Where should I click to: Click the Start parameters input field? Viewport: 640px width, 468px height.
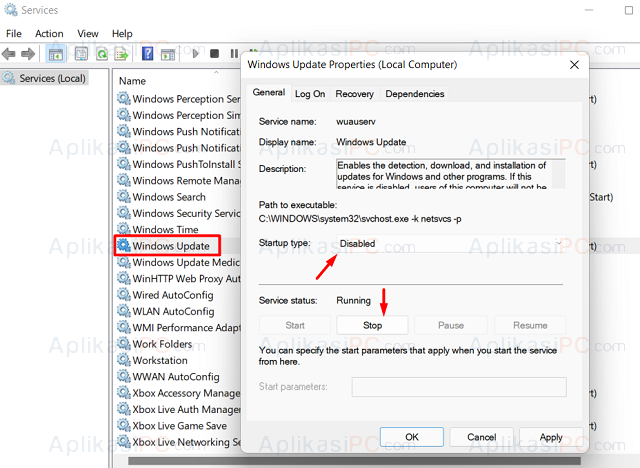[459, 386]
